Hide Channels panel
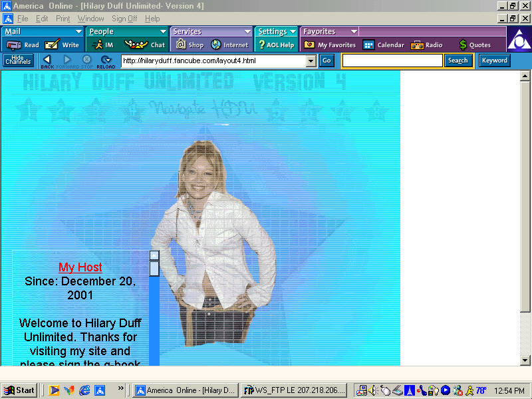The width and height of the screenshot is (532, 399). 19,61
